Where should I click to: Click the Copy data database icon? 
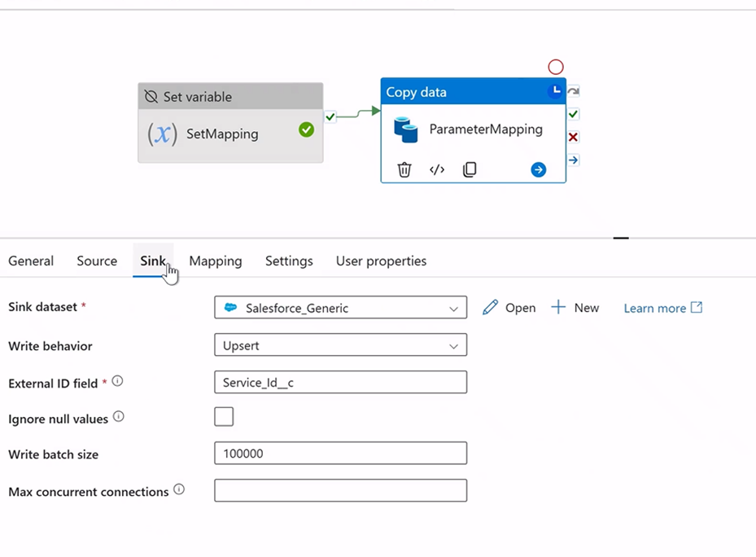click(406, 129)
